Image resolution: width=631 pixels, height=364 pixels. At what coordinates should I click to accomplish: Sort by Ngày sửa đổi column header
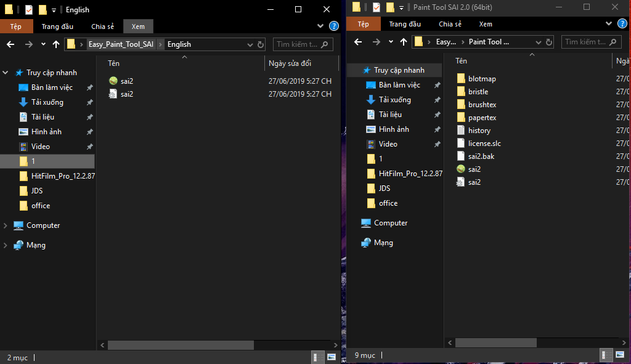click(x=290, y=63)
